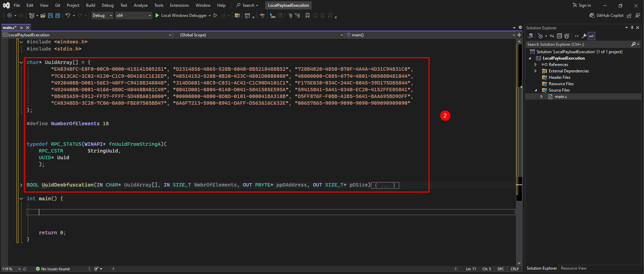644x274 pixels.
Task: Click the Save All icon
Action: pos(58,15)
